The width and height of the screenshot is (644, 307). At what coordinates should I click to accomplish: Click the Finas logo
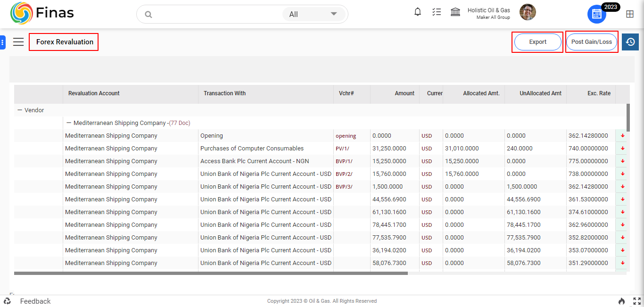[42, 13]
